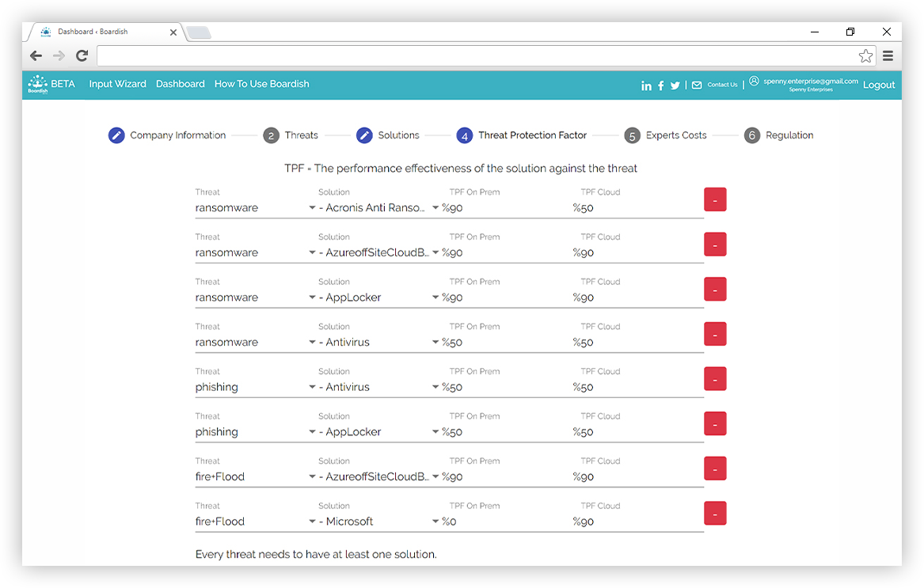Open Input Wizard in navigation bar

pos(117,84)
